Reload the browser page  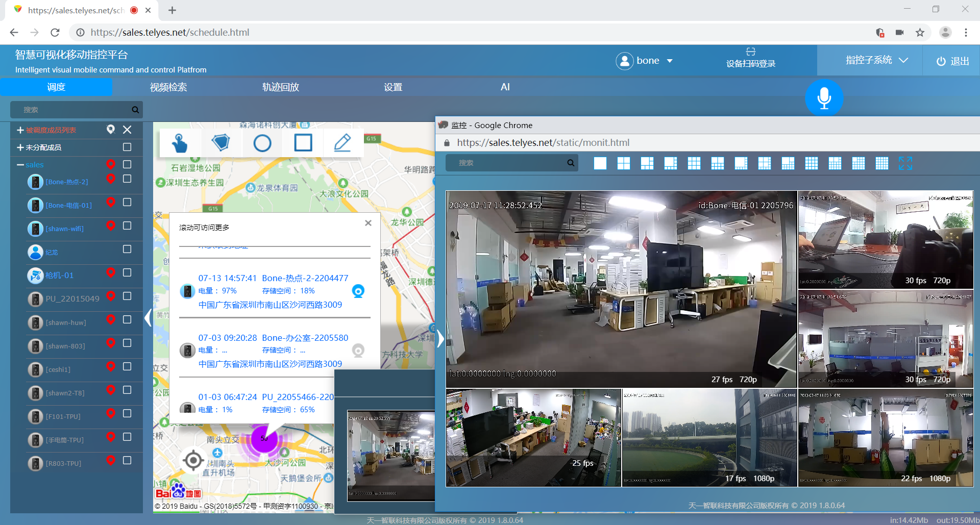(55, 33)
